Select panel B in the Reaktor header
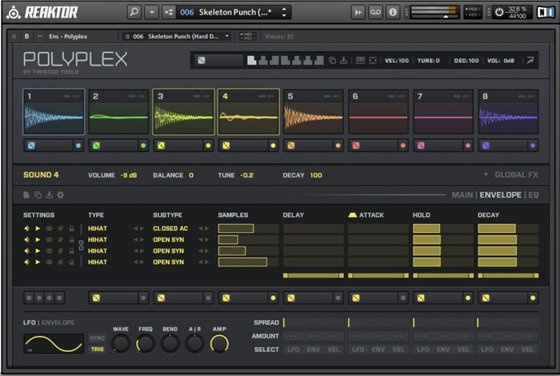 (26, 36)
